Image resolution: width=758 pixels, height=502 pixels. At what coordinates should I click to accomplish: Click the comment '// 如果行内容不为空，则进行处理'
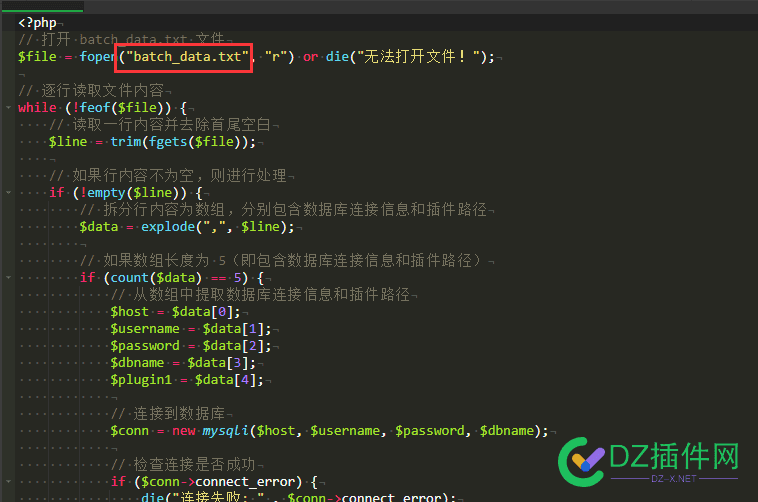tap(168, 176)
